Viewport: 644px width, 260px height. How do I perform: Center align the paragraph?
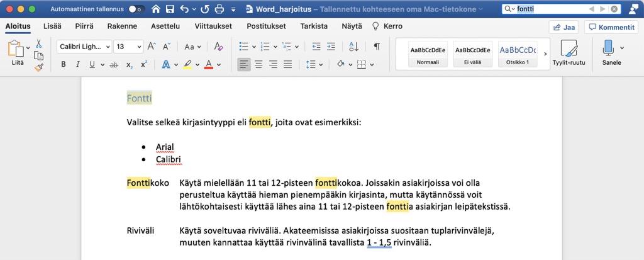click(258, 65)
